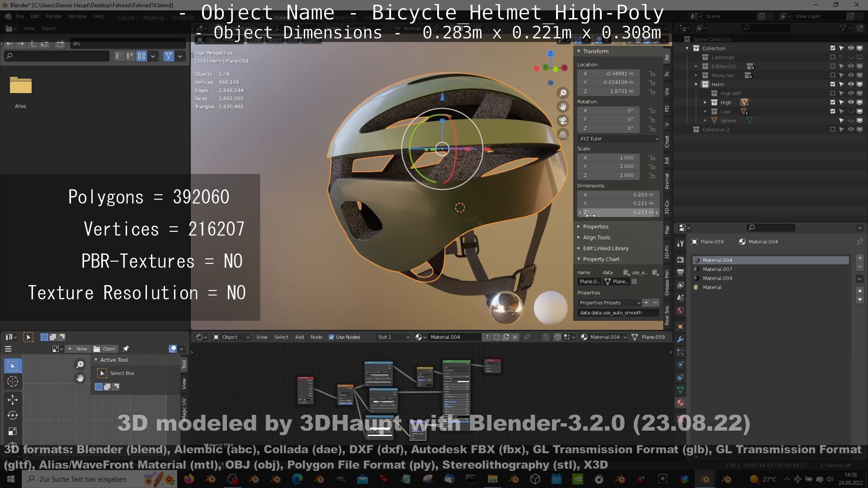Unlink Material.004 with the X icon
868x488 pixels.
[x=515, y=337]
